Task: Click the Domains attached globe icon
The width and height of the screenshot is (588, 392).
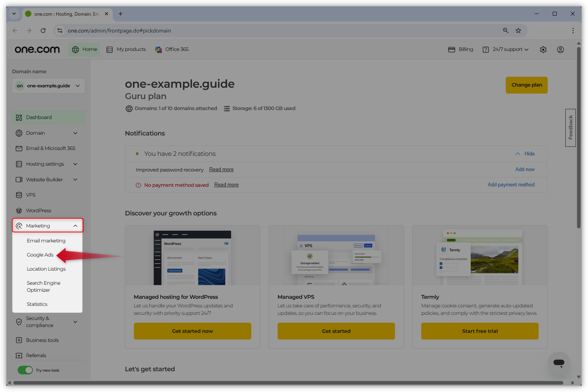Action: pos(129,108)
